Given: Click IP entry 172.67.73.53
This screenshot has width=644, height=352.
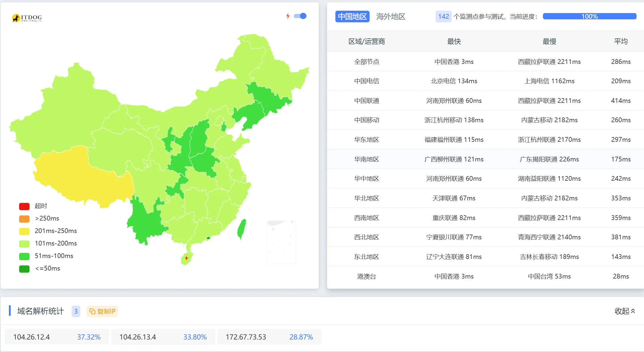Looking at the screenshot, I should 246,337.
